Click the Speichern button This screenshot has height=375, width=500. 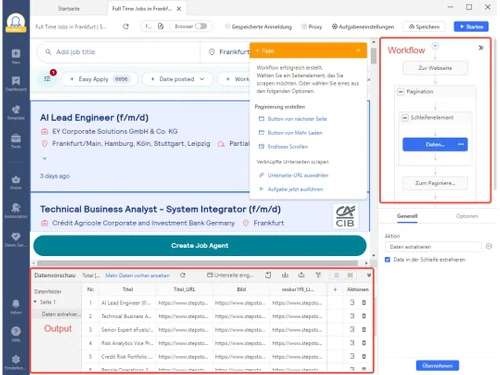(424, 27)
